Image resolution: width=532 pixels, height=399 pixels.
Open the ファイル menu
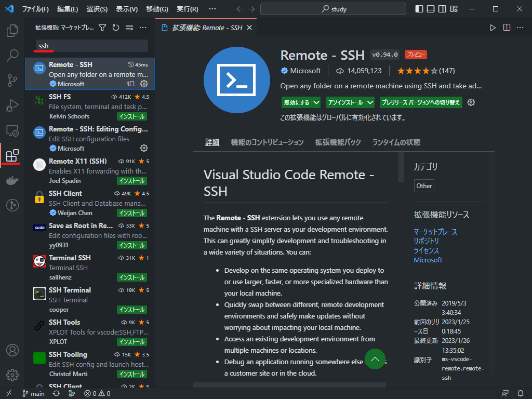pyautogui.click(x=35, y=8)
